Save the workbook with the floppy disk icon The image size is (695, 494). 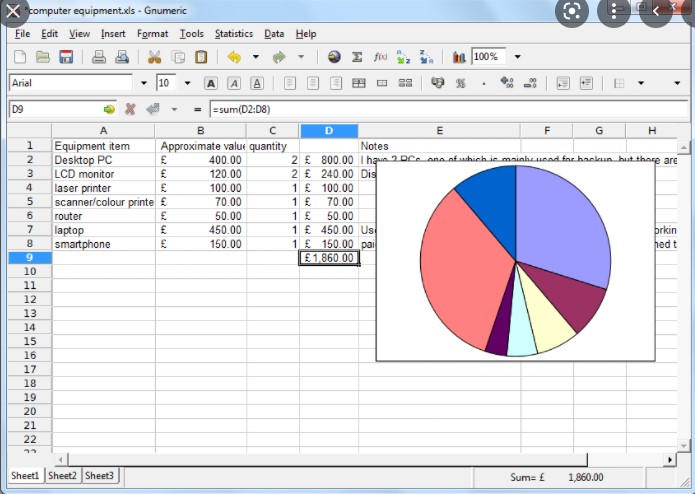pos(66,57)
